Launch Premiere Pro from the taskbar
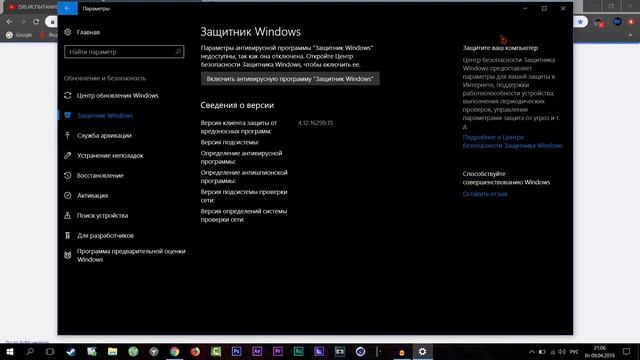 278,351
